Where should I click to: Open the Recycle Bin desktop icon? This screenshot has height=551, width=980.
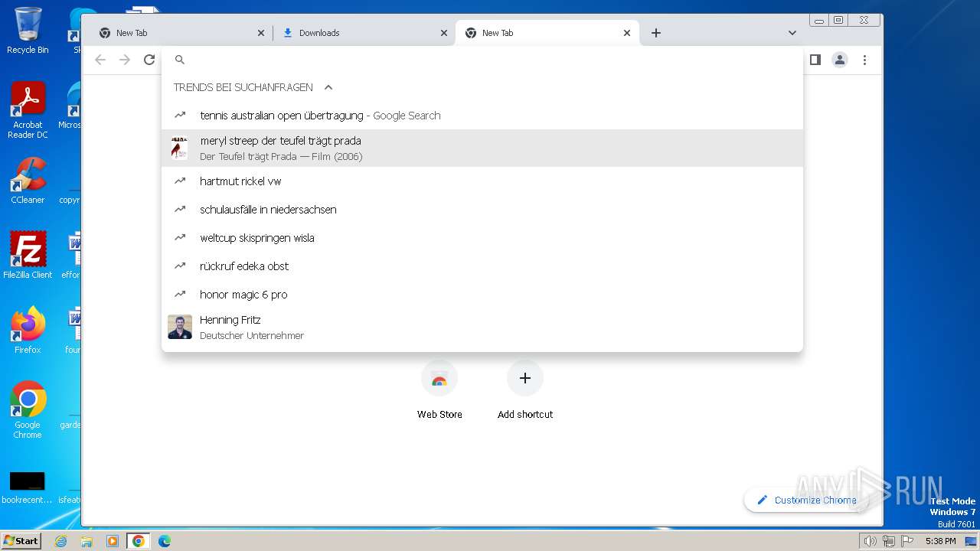click(x=28, y=31)
